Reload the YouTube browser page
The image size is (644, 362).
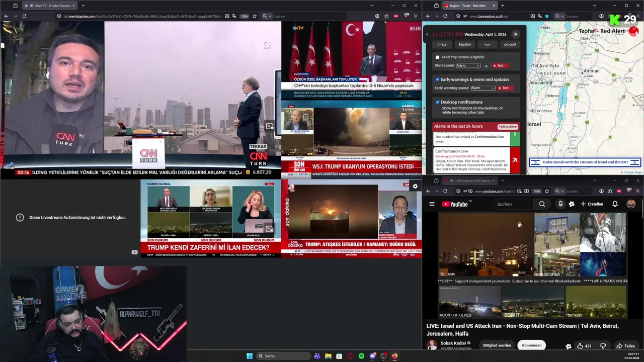445,191
